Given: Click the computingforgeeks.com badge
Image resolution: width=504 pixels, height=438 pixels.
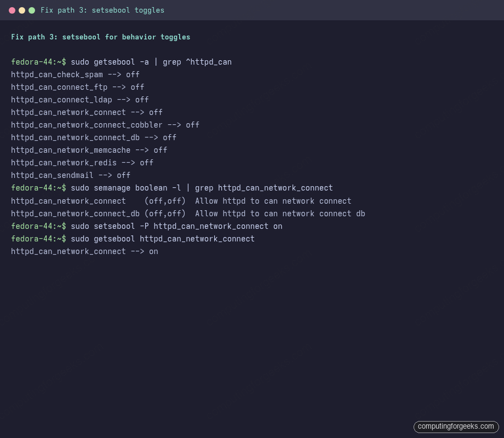Looking at the screenshot, I should click(456, 427).
